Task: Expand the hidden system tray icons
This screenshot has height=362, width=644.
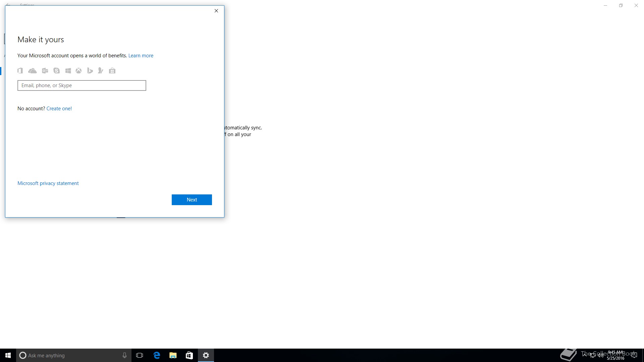Action: pos(585,355)
